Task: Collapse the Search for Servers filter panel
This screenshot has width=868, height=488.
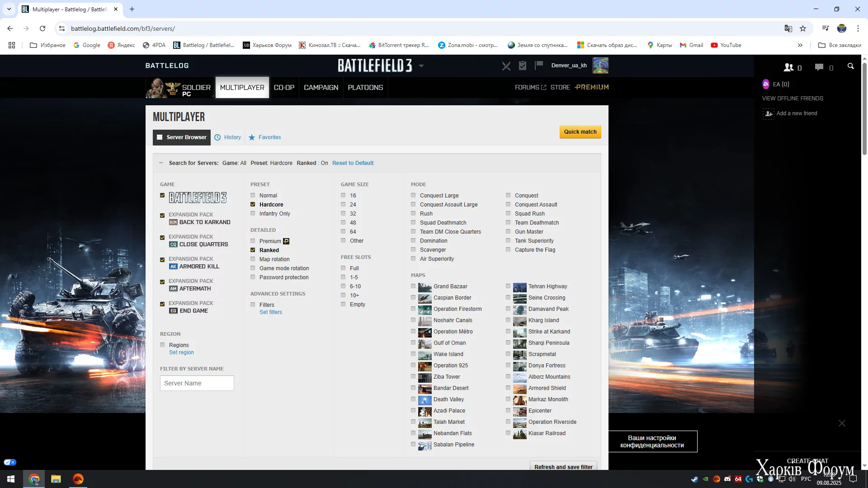Action: tap(160, 163)
